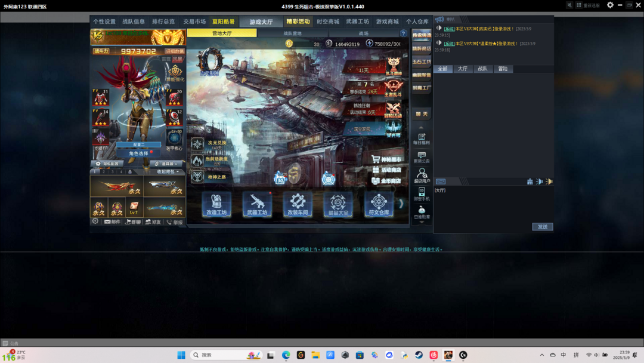The height and width of the screenshot is (363, 644).
Task: Switch to the 战队信息 tab
Action: click(134, 21)
